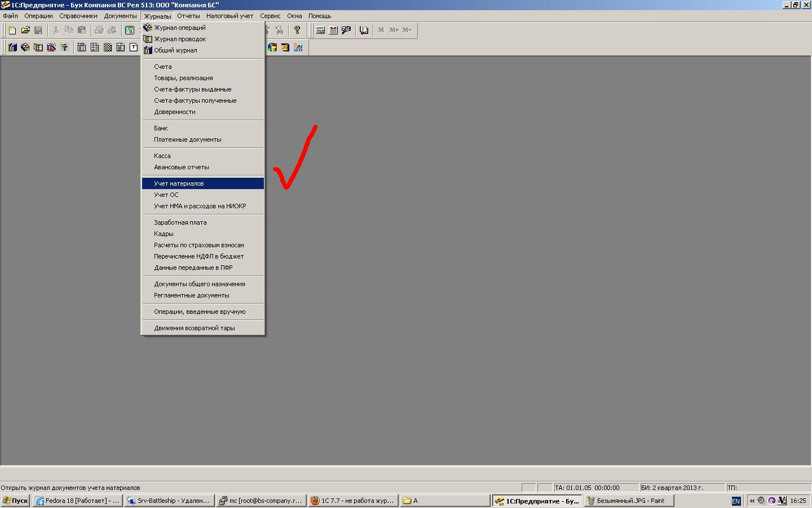This screenshot has height=508, width=812.
Task: Open the Сервис menu
Action: [x=270, y=16]
